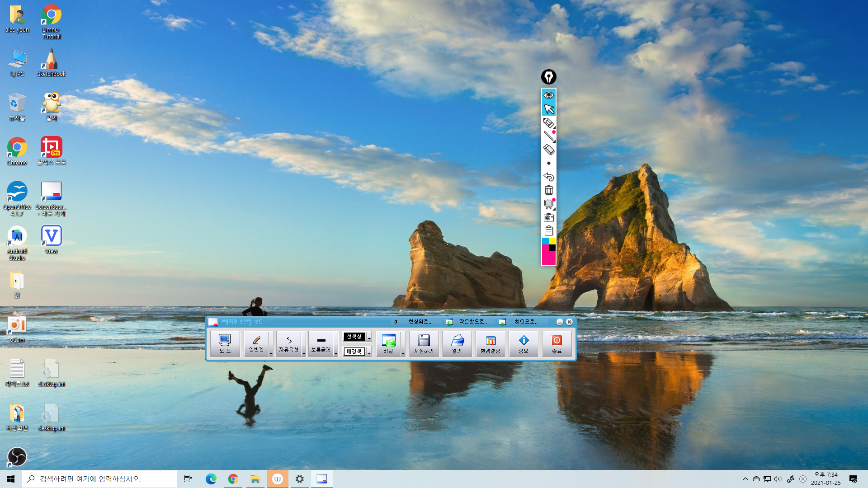Click the Windows taskbar search box
The width and height of the screenshot is (868, 488).
coord(99,479)
